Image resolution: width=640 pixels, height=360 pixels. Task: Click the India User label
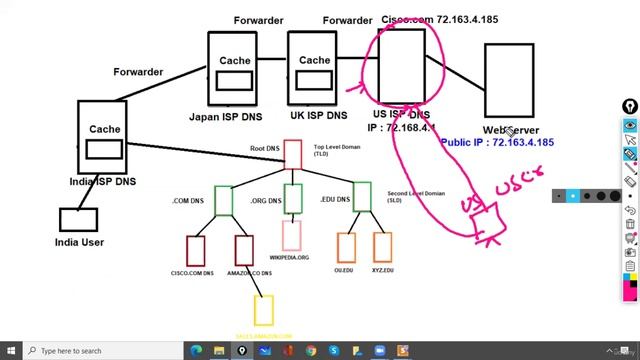(79, 242)
